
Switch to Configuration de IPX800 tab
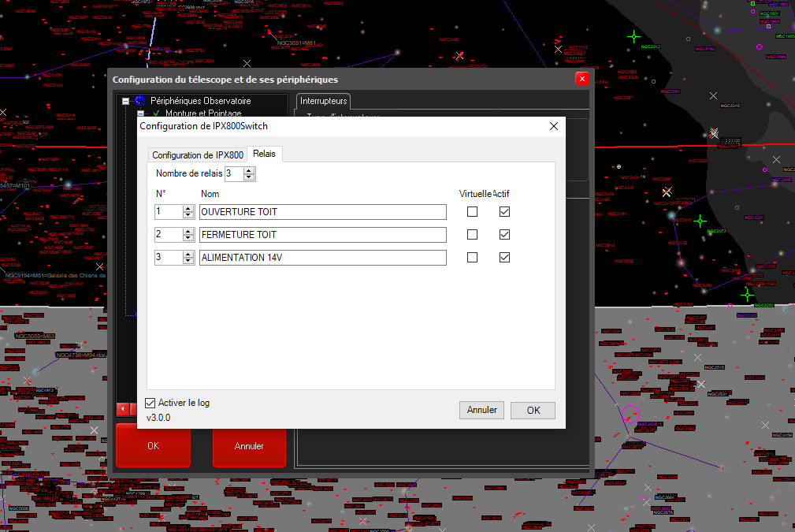tap(197, 155)
